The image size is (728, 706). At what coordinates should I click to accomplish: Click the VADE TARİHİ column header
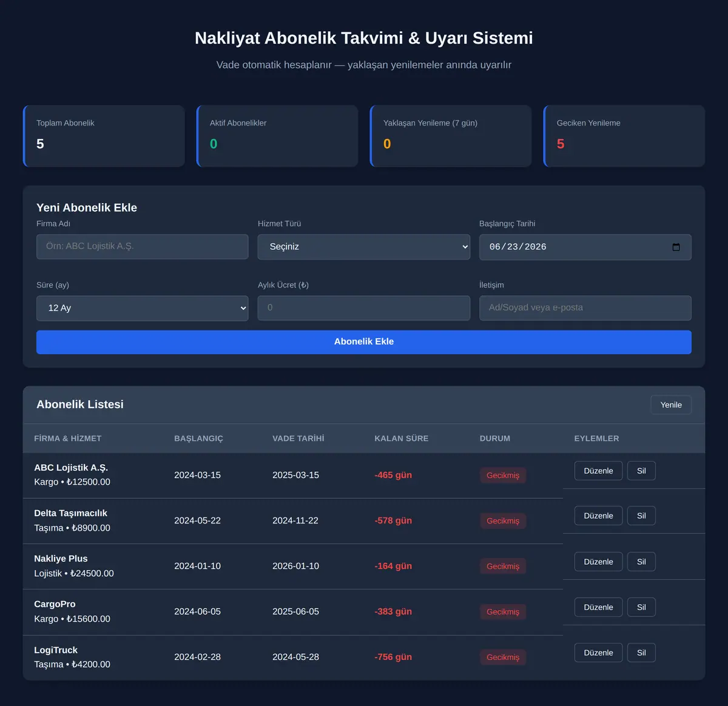click(x=298, y=439)
